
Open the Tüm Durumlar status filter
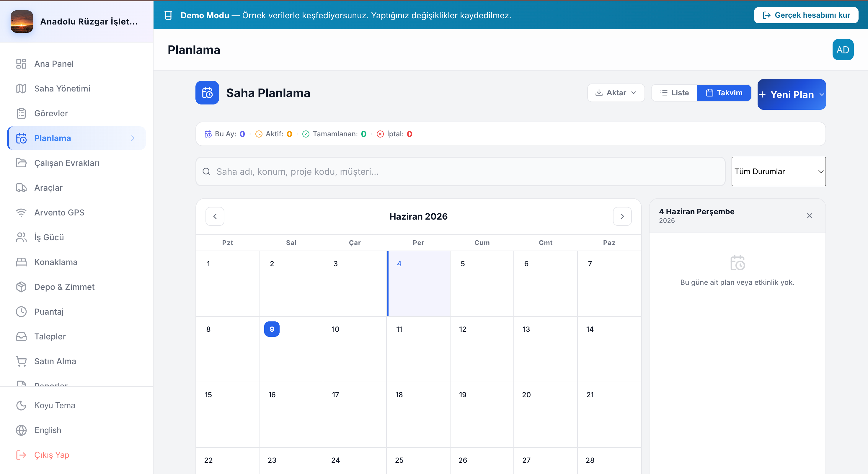tap(778, 171)
